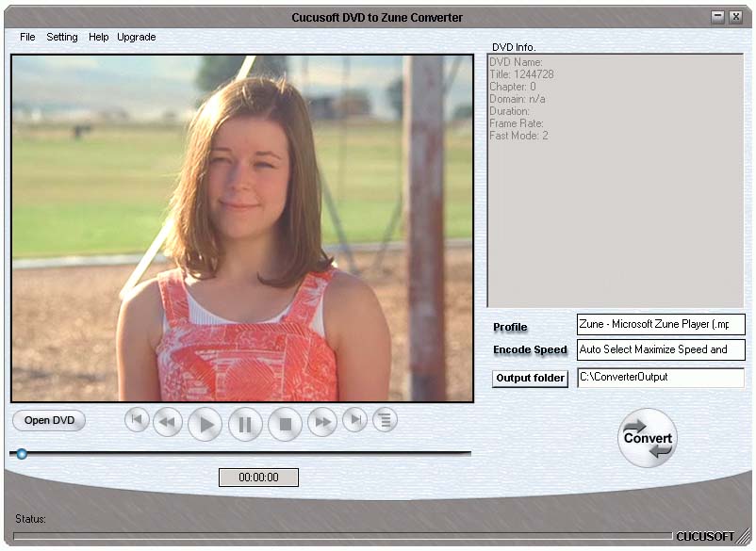Close the converter window
This screenshot has height=551, width=756.
click(x=736, y=17)
